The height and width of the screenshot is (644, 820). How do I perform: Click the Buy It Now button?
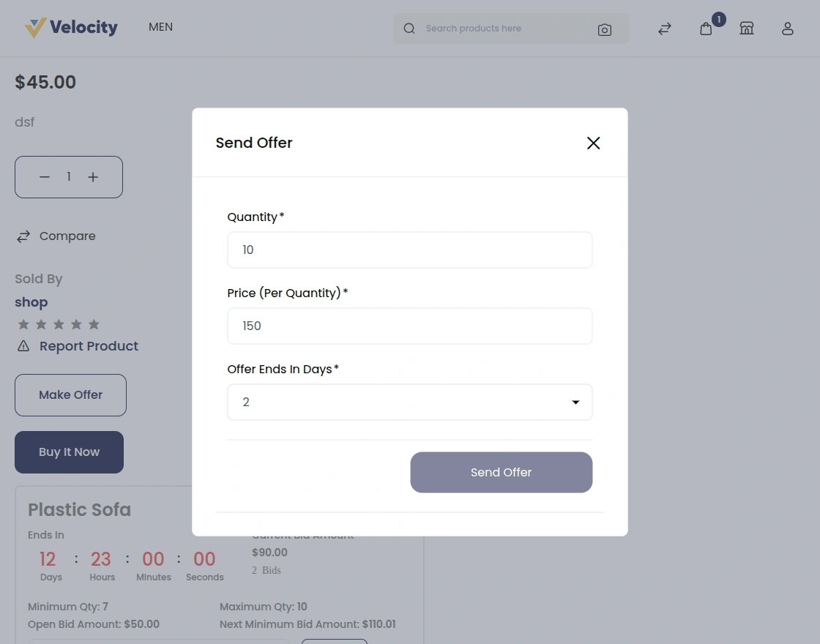pos(69,452)
